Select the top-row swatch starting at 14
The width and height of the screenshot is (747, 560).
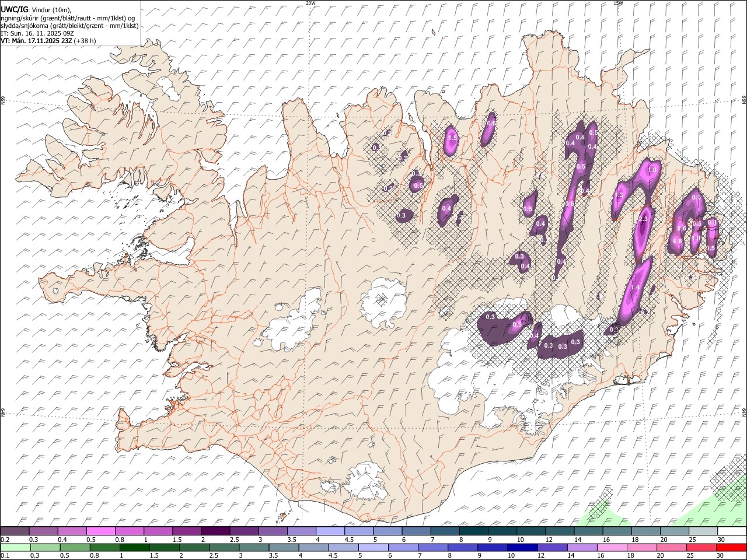(588, 531)
